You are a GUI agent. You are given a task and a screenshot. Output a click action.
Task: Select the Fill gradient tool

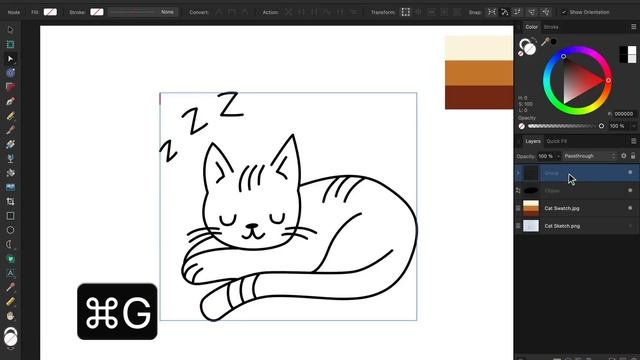point(11,144)
